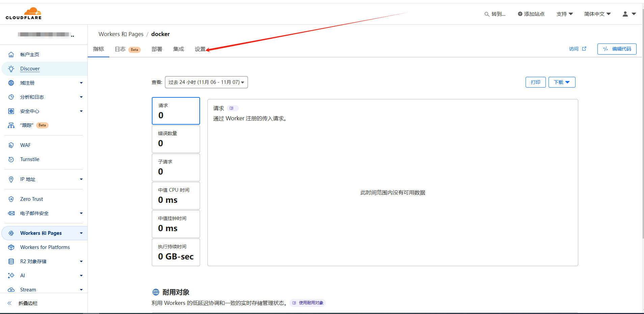
Task: Click the Discover lightbulb icon
Action: (x=11, y=69)
